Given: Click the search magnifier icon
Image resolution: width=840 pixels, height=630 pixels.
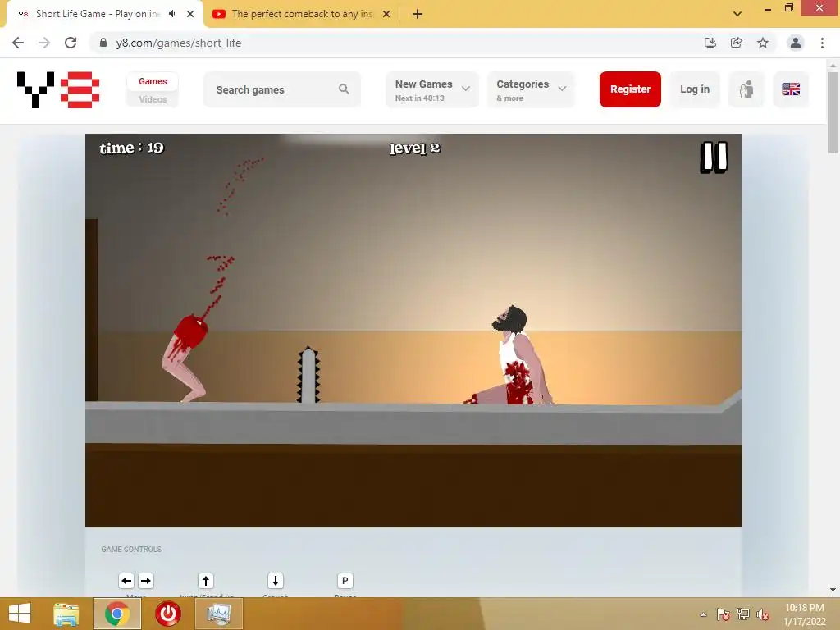Looking at the screenshot, I should [x=344, y=89].
